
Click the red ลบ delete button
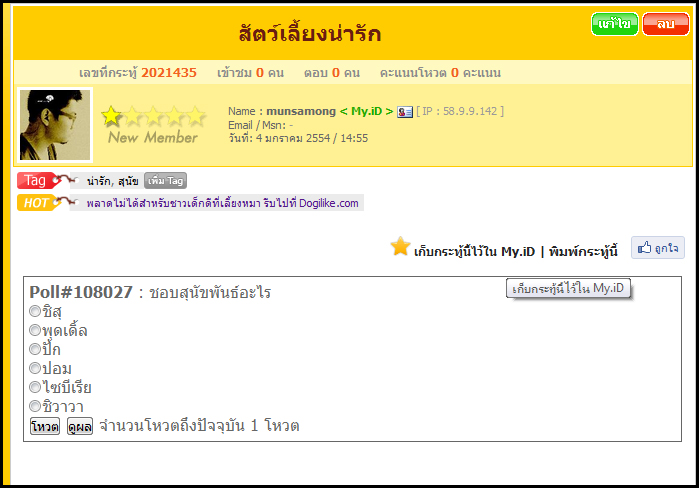[x=665, y=25]
